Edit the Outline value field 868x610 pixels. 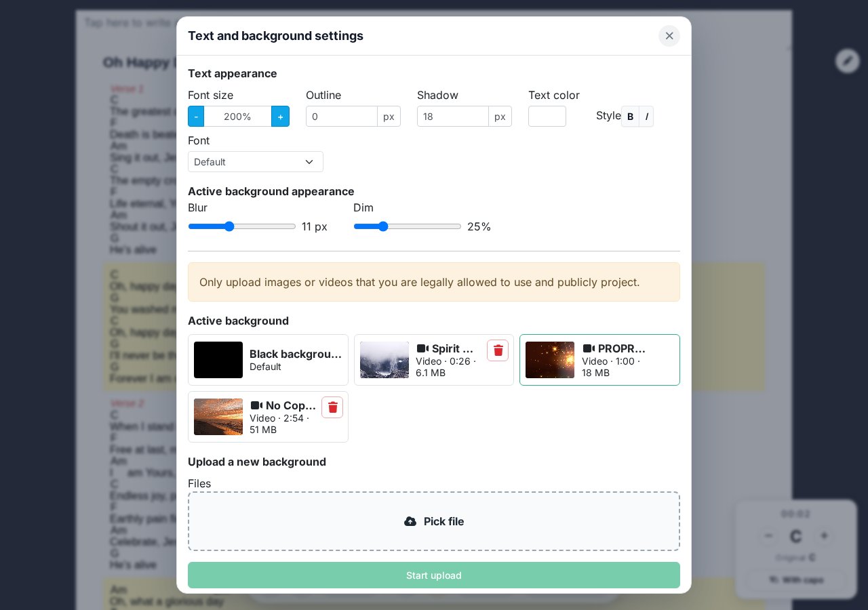pyautogui.click(x=342, y=117)
